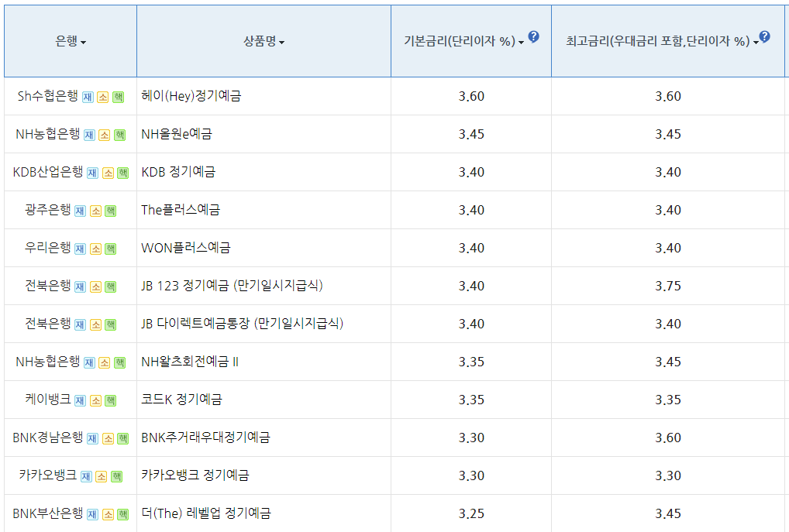Click blue 재 badge beside 케이뱅크
Screen dimensions: 789x532
coord(80,401)
